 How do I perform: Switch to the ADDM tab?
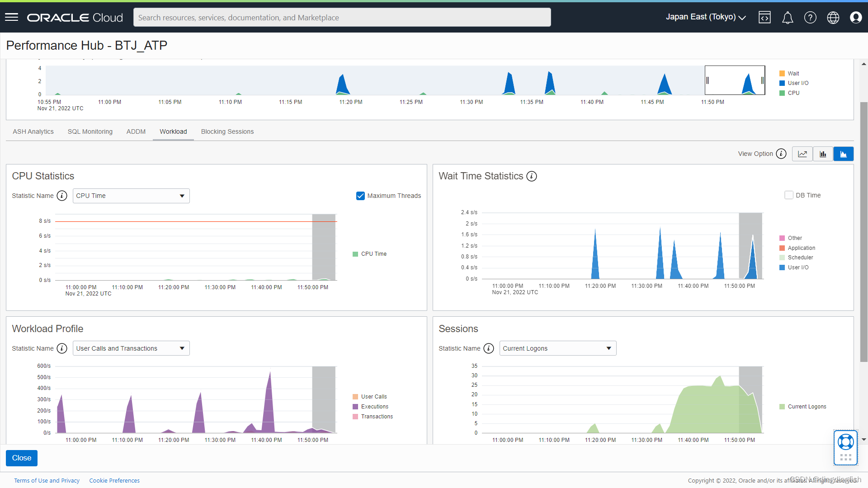click(x=136, y=131)
